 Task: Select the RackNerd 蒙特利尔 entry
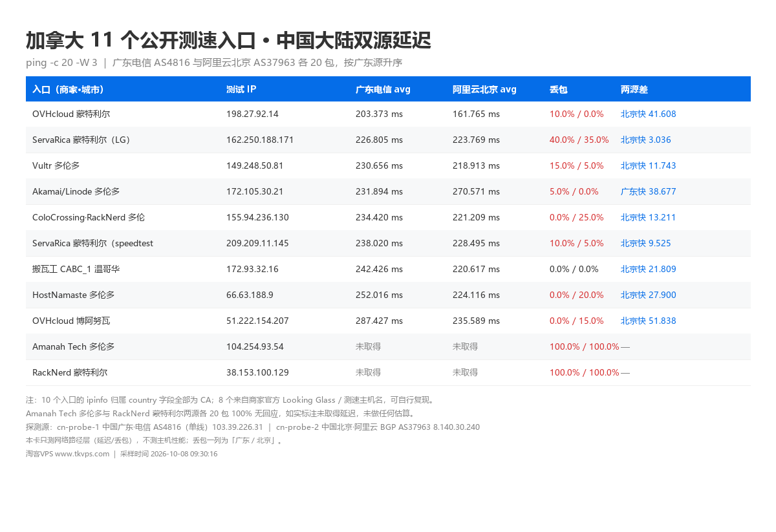pyautogui.click(x=70, y=372)
